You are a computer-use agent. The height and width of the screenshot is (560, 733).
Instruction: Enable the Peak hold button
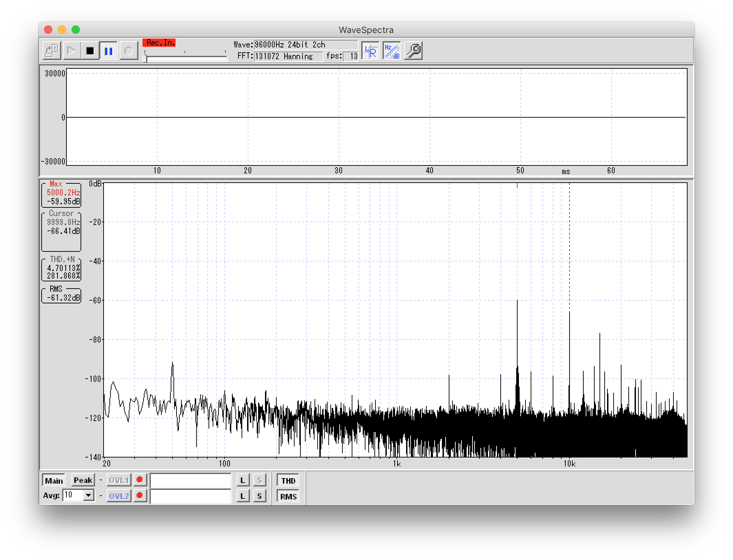[x=83, y=480]
